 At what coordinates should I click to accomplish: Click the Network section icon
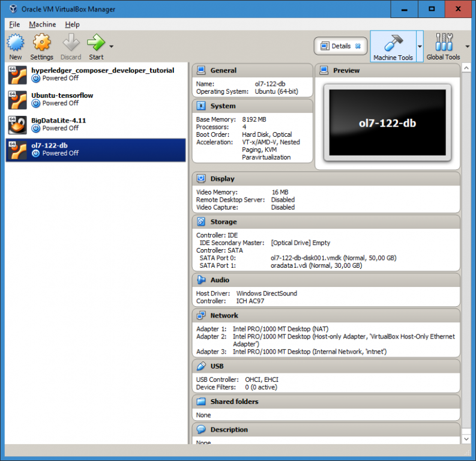pyautogui.click(x=201, y=315)
